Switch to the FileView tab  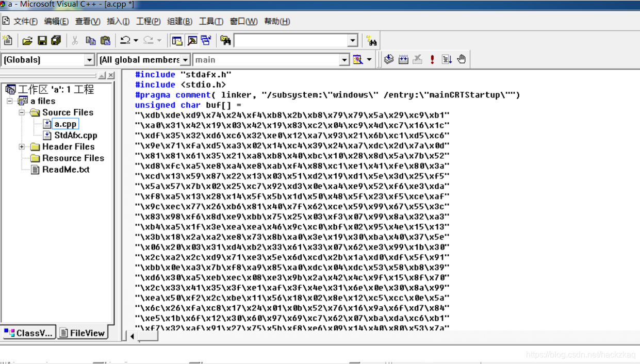pyautogui.click(x=83, y=333)
